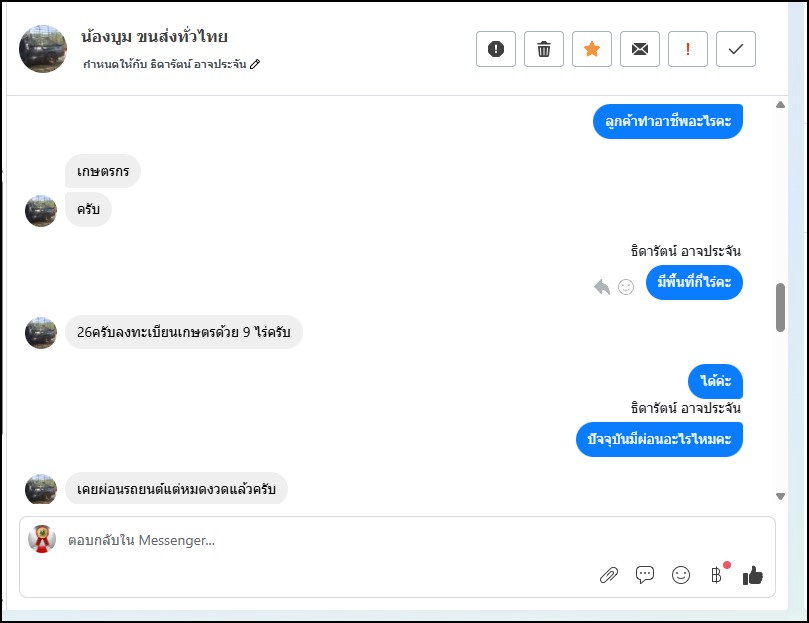Attach a file with paperclip icon
This screenshot has width=809, height=623.
point(608,575)
